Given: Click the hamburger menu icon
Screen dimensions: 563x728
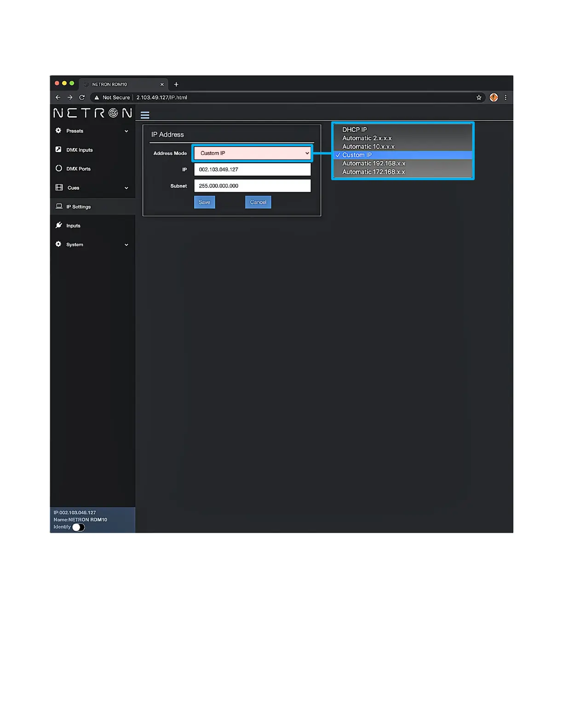Looking at the screenshot, I should (x=145, y=115).
